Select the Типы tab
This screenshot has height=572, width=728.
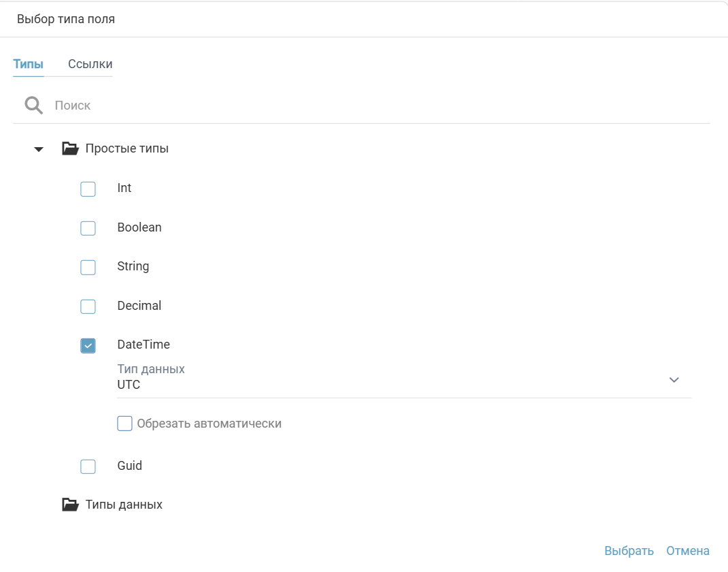28,64
